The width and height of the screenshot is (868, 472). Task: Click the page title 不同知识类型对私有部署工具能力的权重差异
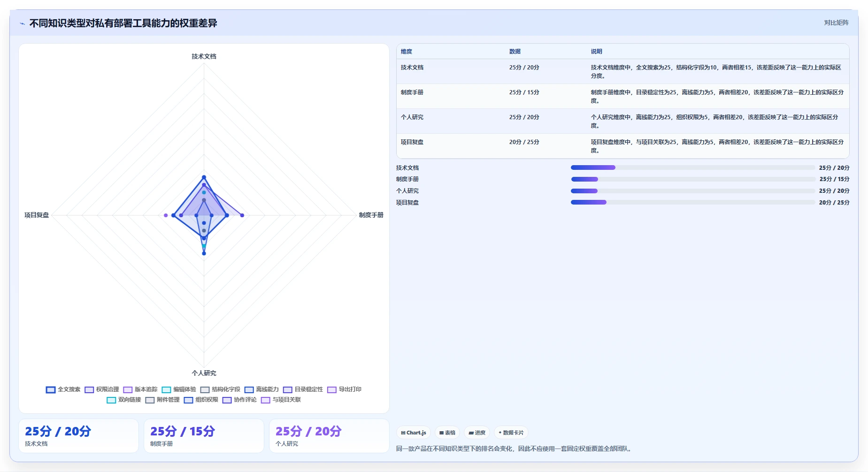[123, 23]
